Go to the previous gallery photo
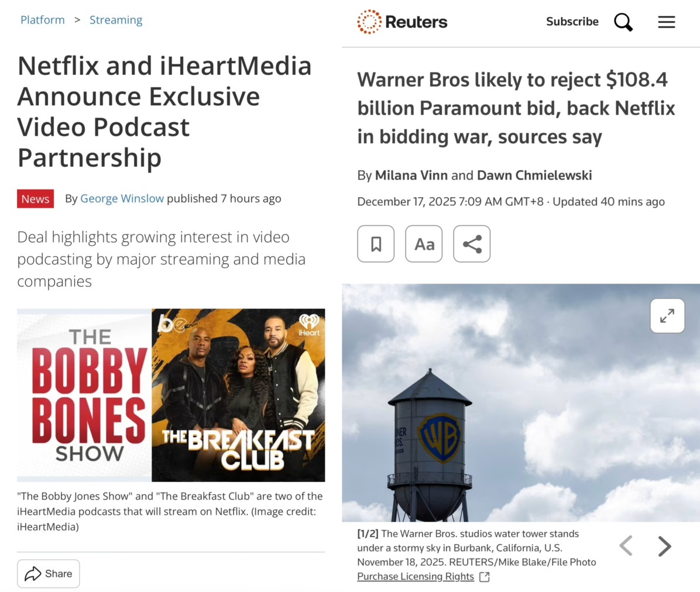 click(626, 546)
